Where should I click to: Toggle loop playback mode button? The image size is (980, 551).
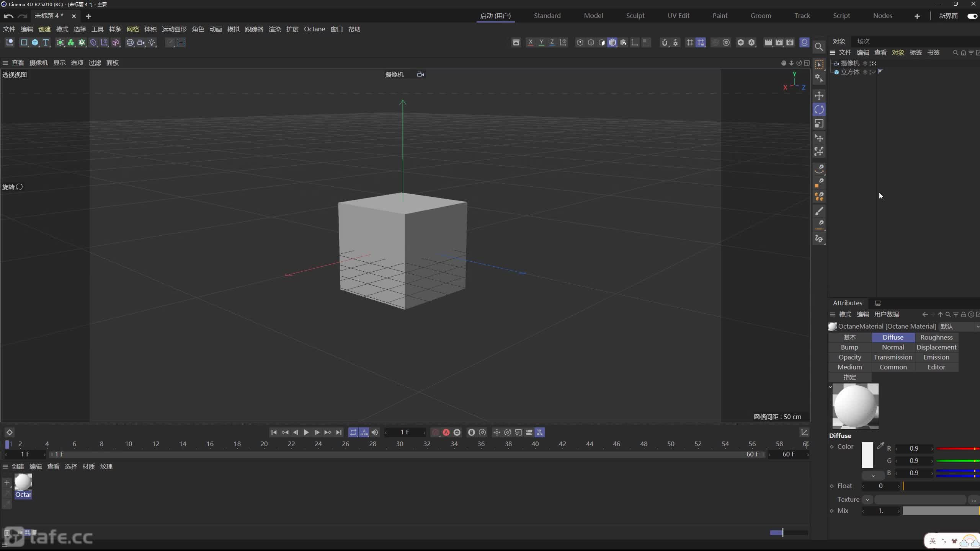pos(353,432)
